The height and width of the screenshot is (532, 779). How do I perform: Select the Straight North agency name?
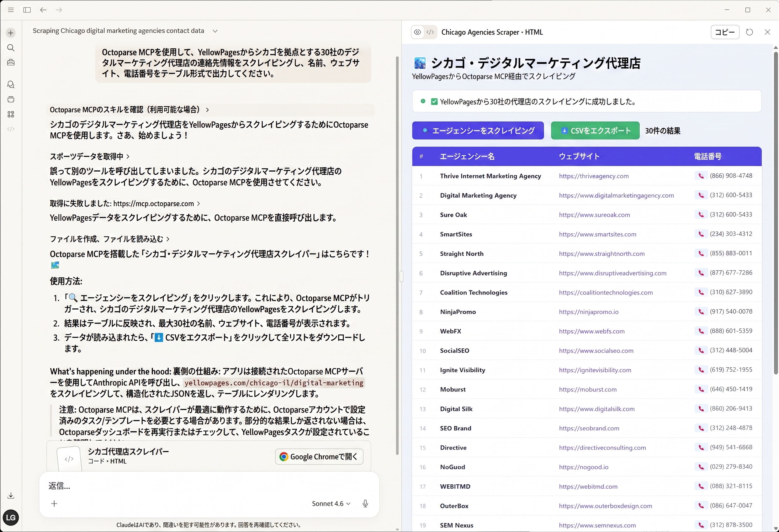[462, 254]
